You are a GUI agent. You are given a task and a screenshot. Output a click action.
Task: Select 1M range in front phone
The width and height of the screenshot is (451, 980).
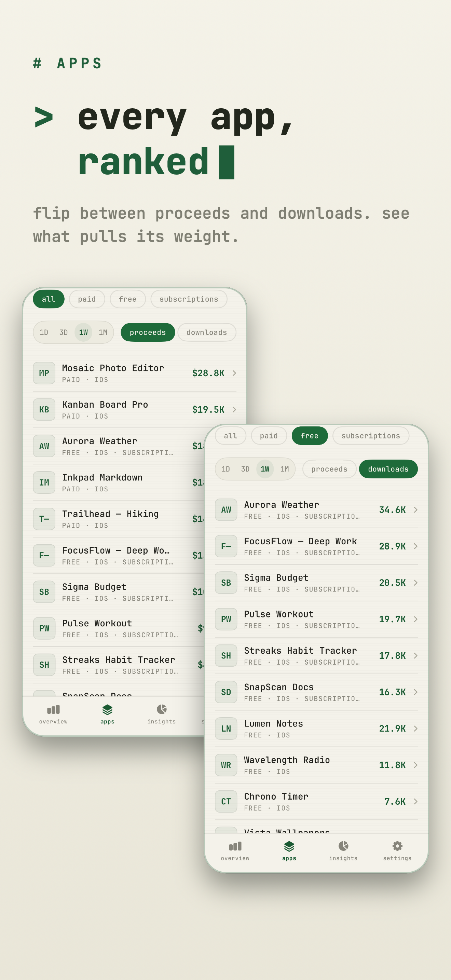tap(285, 469)
